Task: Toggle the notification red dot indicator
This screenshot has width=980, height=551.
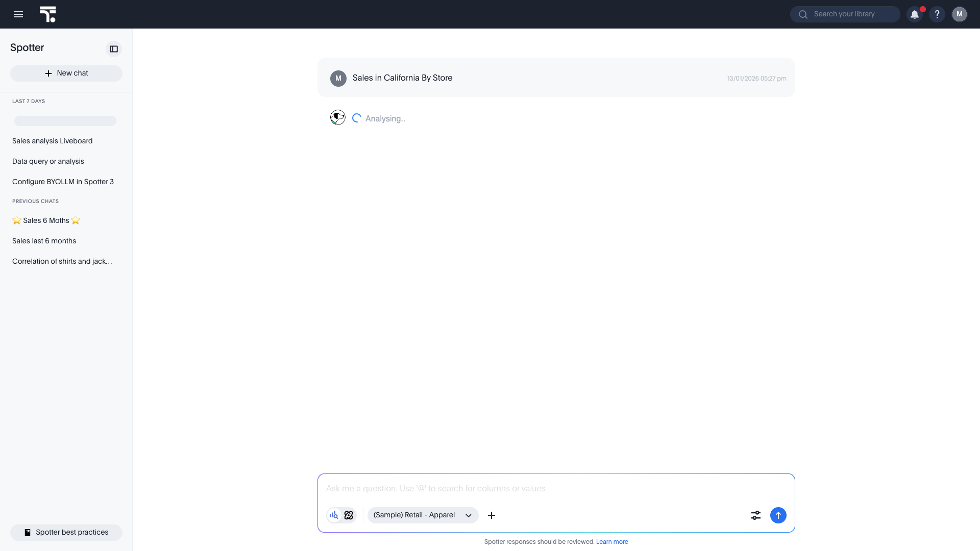Action: 922,9
